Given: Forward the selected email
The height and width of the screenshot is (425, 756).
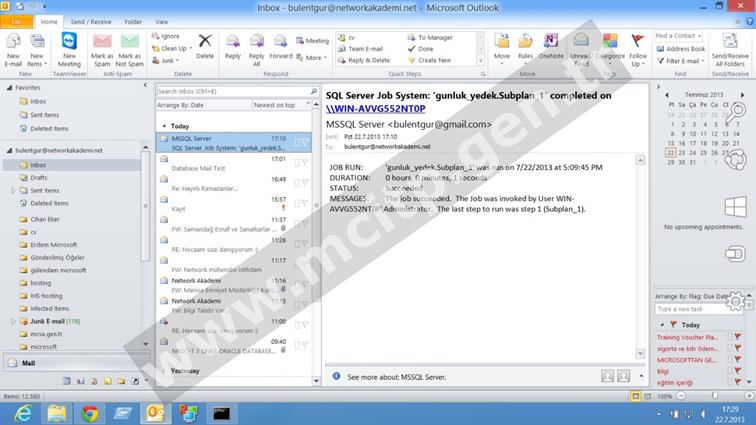Looking at the screenshot, I should [281, 47].
